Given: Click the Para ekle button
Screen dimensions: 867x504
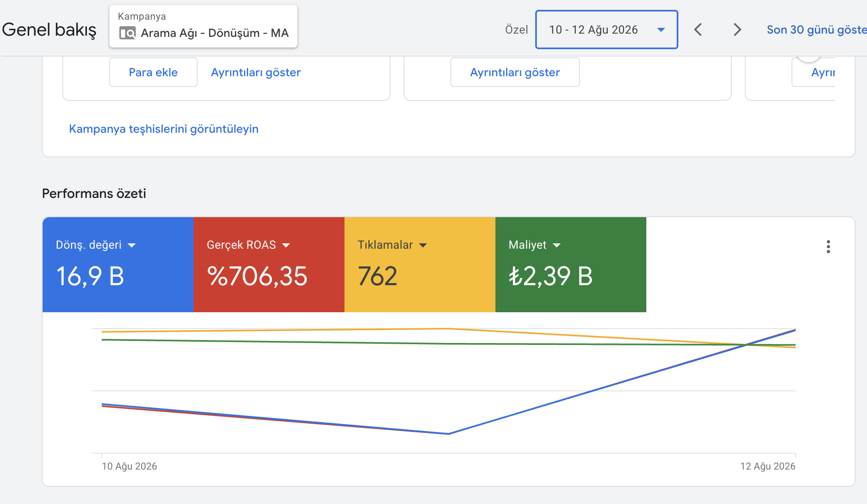Looking at the screenshot, I should [153, 72].
